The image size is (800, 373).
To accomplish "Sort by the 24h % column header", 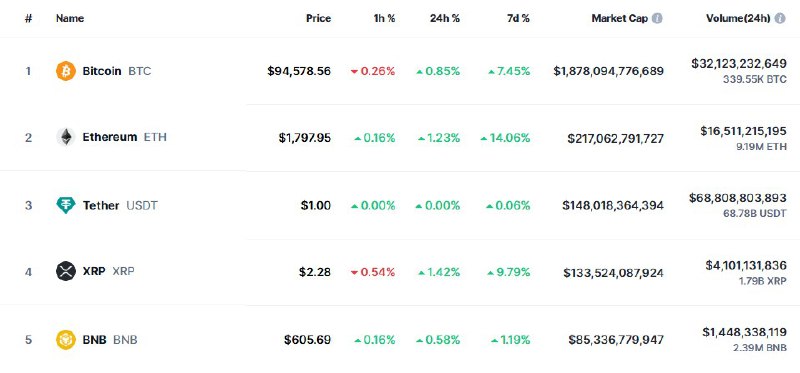I will (x=444, y=18).
